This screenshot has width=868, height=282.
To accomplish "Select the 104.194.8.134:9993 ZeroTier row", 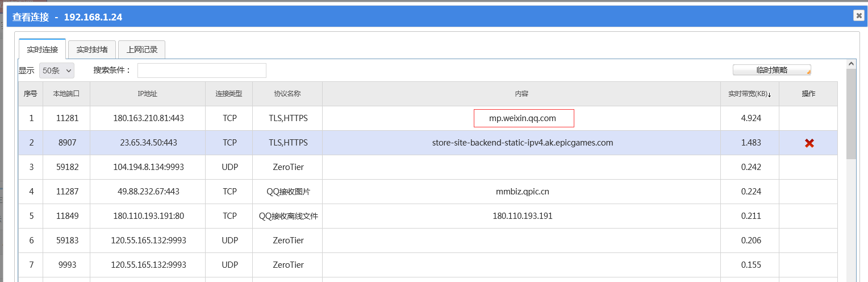I will tap(148, 167).
